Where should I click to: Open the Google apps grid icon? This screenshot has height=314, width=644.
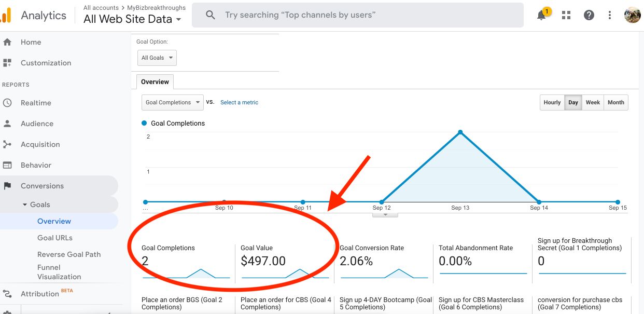coord(566,15)
